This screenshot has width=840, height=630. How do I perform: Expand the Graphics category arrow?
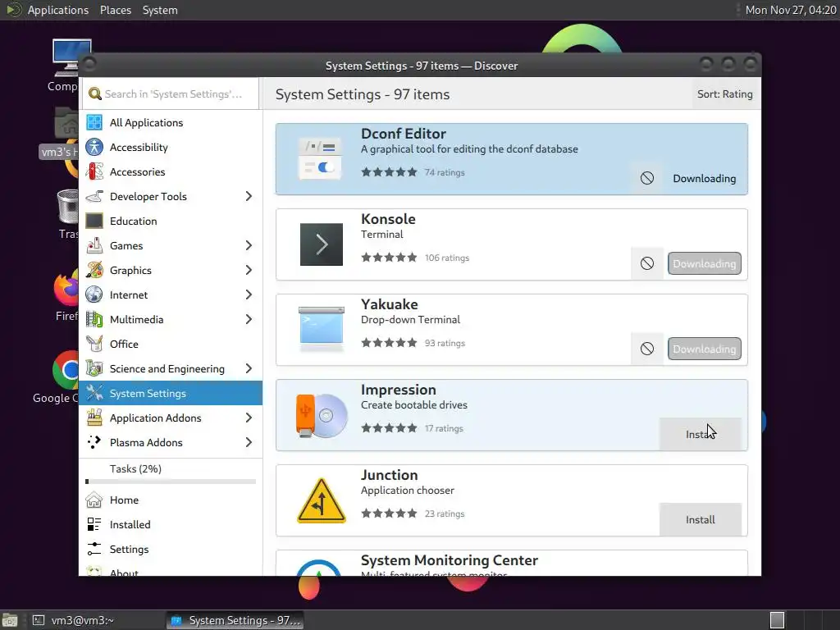coord(249,271)
